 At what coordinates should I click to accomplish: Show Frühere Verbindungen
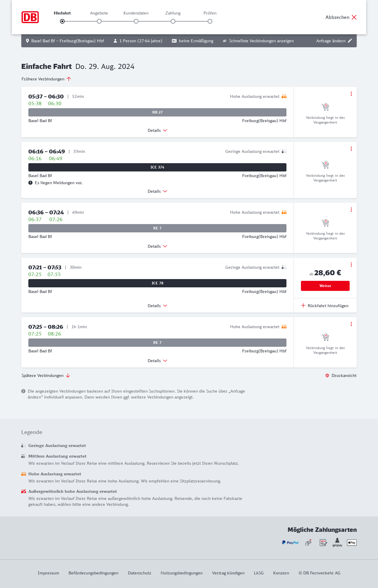click(46, 79)
